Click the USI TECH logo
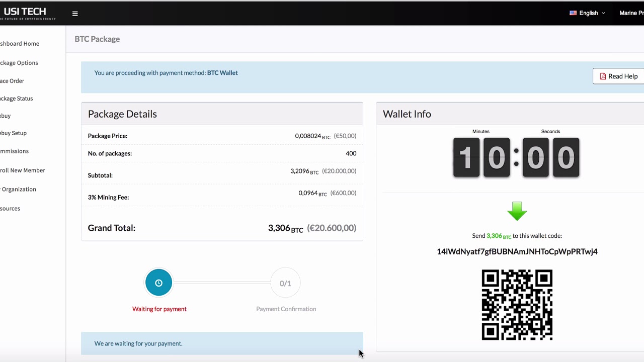 (x=27, y=13)
